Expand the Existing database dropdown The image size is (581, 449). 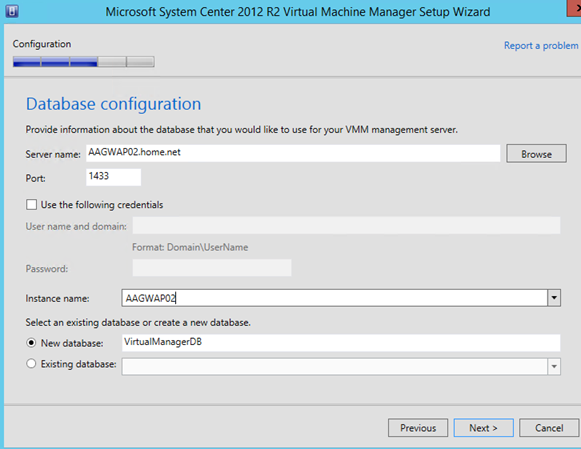pos(554,366)
